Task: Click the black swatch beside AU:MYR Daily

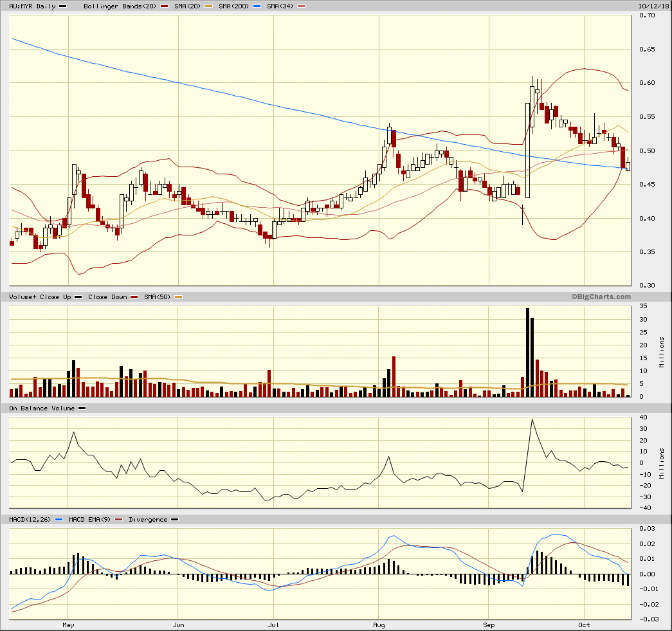Action: [x=62, y=6]
